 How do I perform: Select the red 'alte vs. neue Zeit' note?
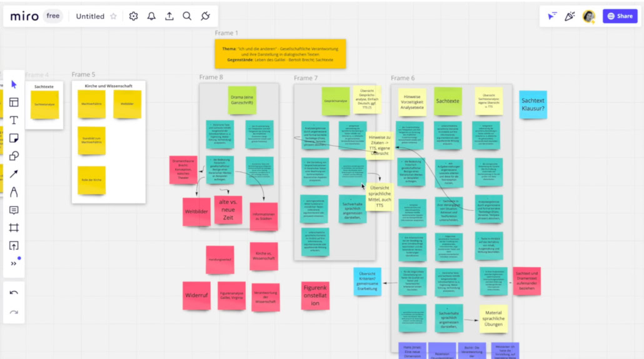click(228, 210)
